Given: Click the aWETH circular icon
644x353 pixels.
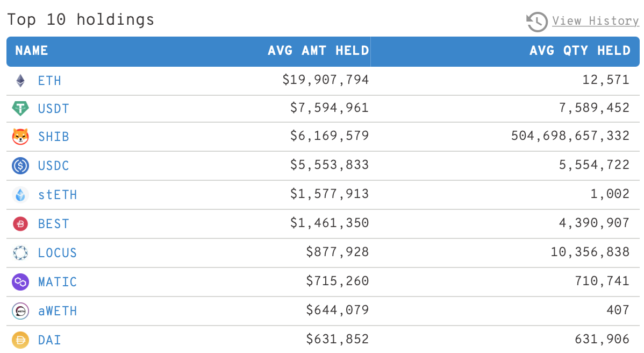Looking at the screenshot, I should 20,311.
